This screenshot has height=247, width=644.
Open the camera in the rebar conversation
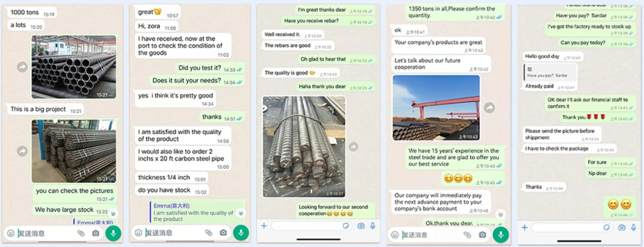click(x=361, y=226)
